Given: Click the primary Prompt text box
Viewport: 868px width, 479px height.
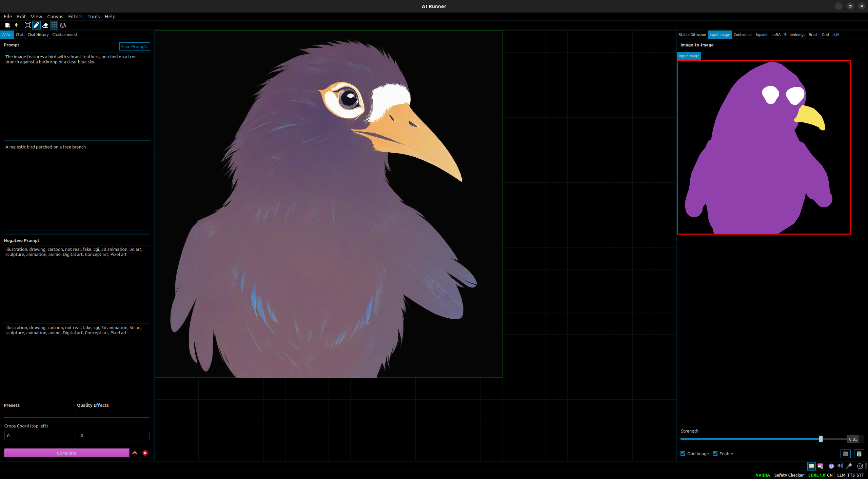Looking at the screenshot, I should [77, 96].
